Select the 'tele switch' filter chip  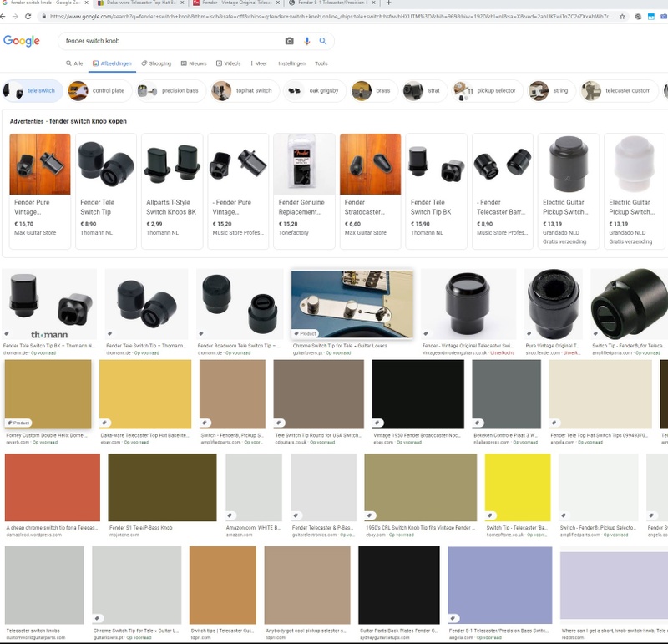pos(33,90)
